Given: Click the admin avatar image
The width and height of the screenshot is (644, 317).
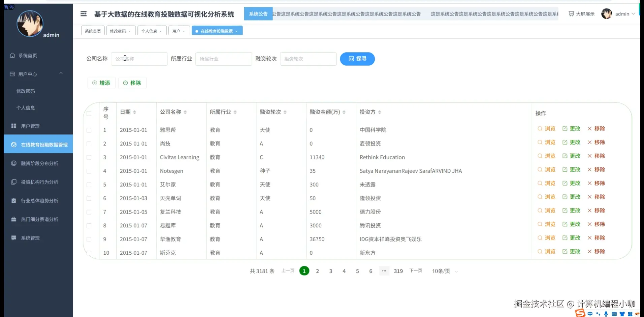Looking at the screenshot, I should [x=606, y=13].
